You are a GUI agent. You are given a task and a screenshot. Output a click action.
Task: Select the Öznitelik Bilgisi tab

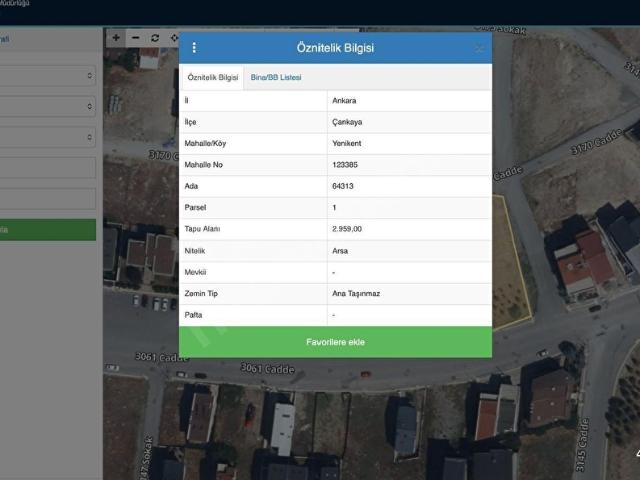[x=213, y=77]
